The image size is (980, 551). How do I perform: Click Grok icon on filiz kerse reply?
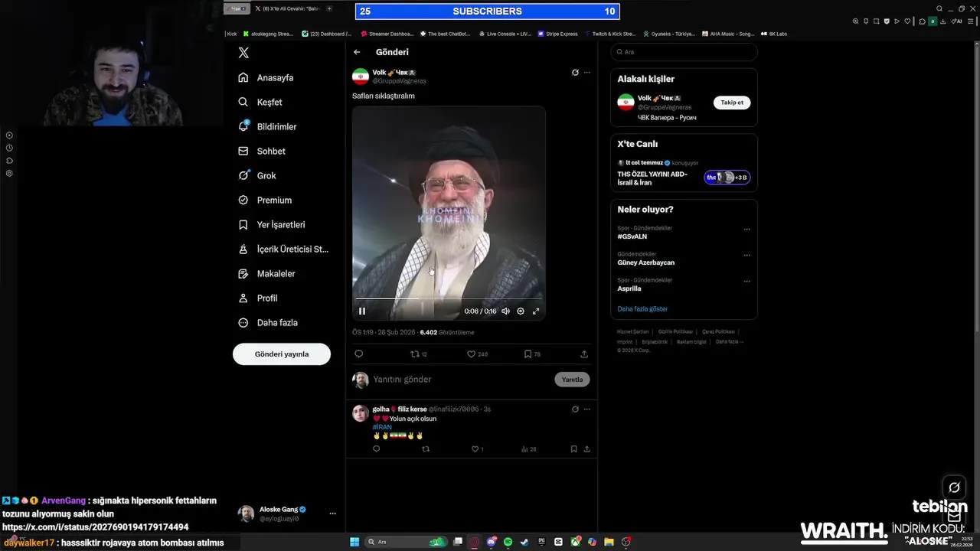tap(575, 409)
